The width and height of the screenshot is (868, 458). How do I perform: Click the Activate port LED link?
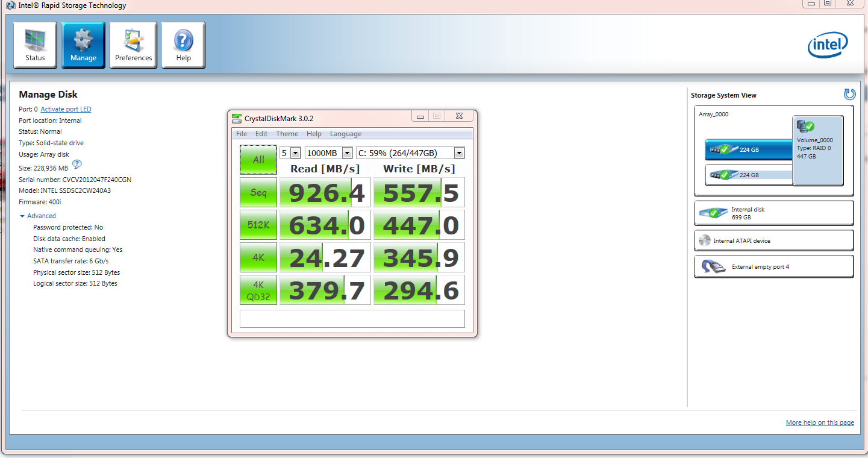coord(66,109)
